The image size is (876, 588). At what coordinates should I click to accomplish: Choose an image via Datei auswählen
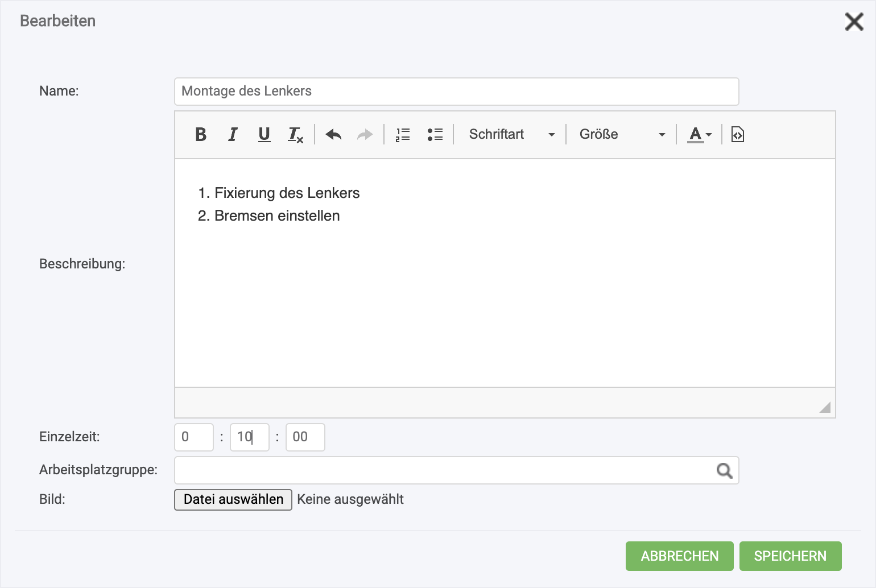(x=233, y=500)
